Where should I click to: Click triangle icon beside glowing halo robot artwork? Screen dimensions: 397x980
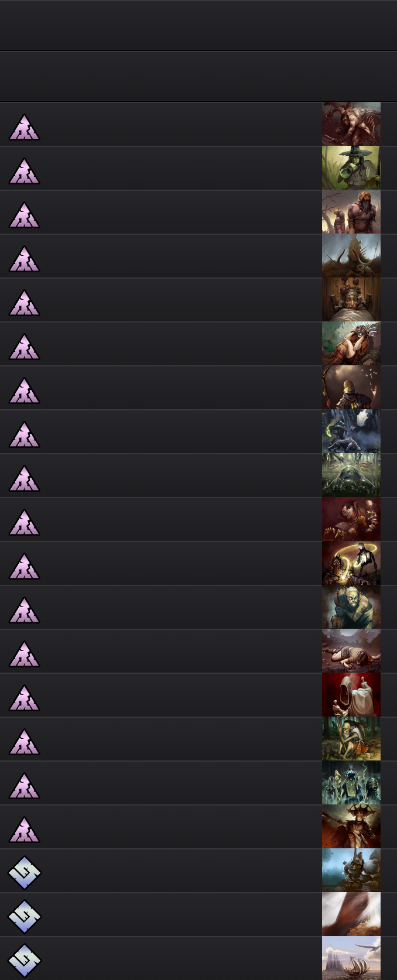(x=24, y=567)
